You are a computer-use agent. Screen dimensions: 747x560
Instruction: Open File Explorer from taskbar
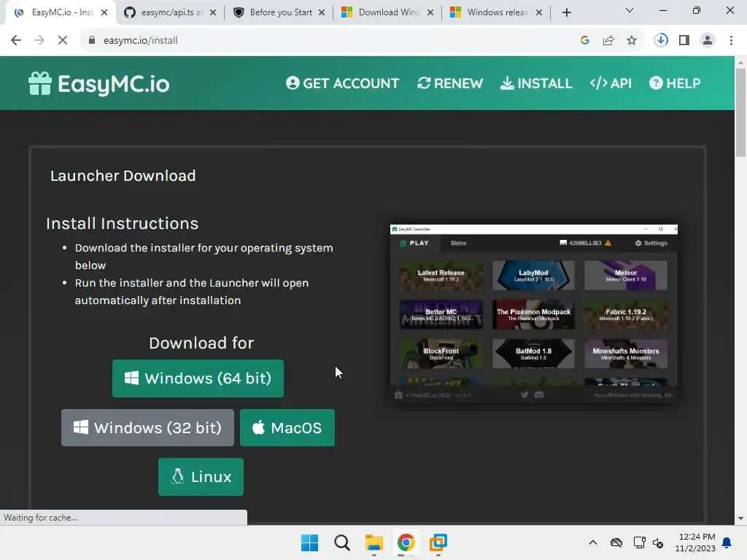(x=374, y=542)
